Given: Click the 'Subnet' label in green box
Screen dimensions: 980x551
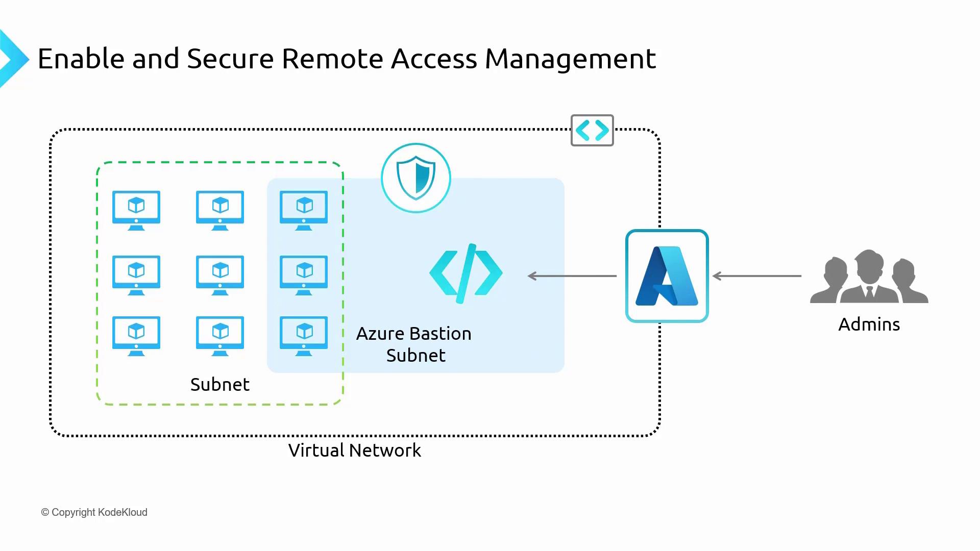Looking at the screenshot, I should pos(220,384).
